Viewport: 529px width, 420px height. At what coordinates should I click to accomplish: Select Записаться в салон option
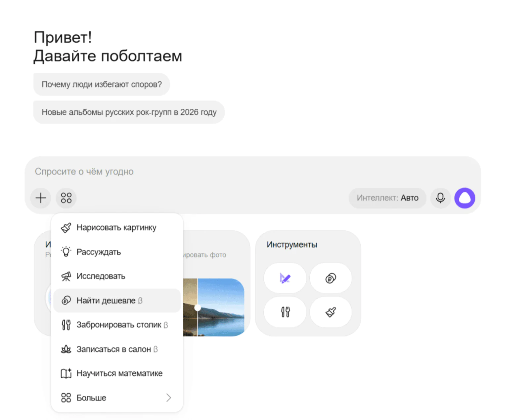coord(117,349)
